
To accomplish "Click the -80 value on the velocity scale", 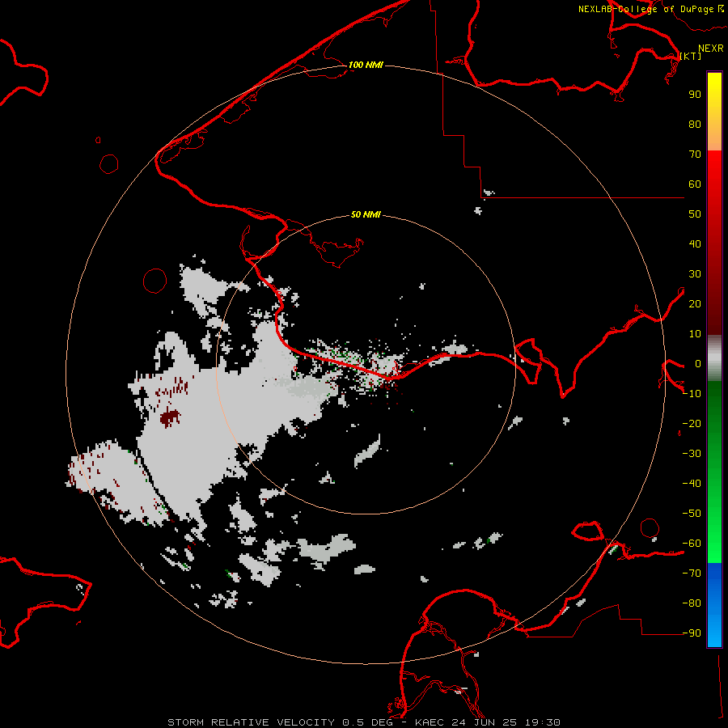I will pos(692,603).
